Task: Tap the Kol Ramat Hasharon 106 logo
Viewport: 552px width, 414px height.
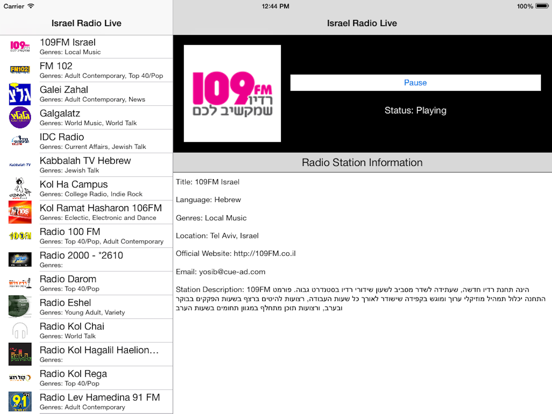Action: [20, 212]
